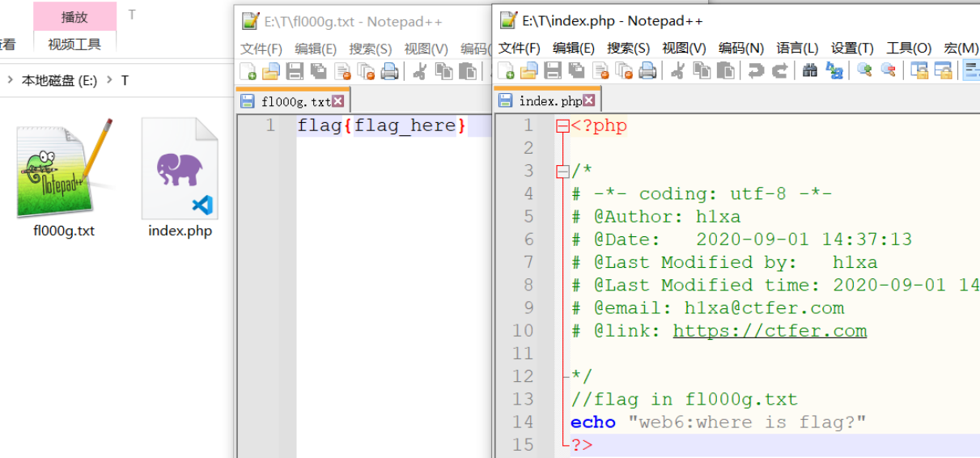Open 编码(N) menu in index.php window
Image resolution: width=980 pixels, height=458 pixels.
[x=741, y=49]
